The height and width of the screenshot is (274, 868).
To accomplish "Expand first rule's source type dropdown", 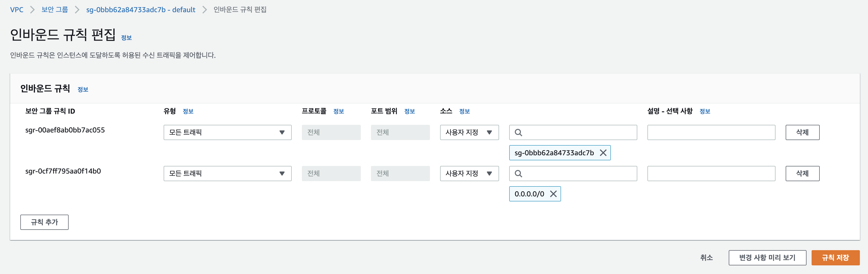I will click(x=469, y=133).
